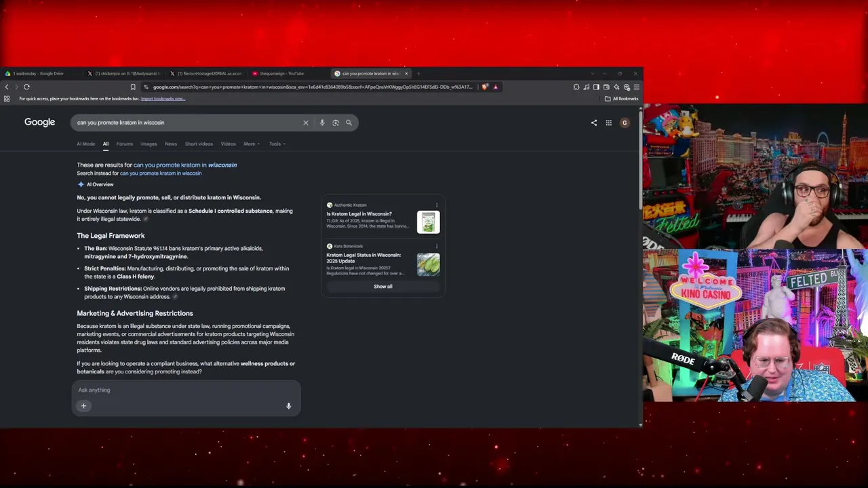868x488 pixels.
Task: Select the Images search filter
Action: (x=149, y=144)
